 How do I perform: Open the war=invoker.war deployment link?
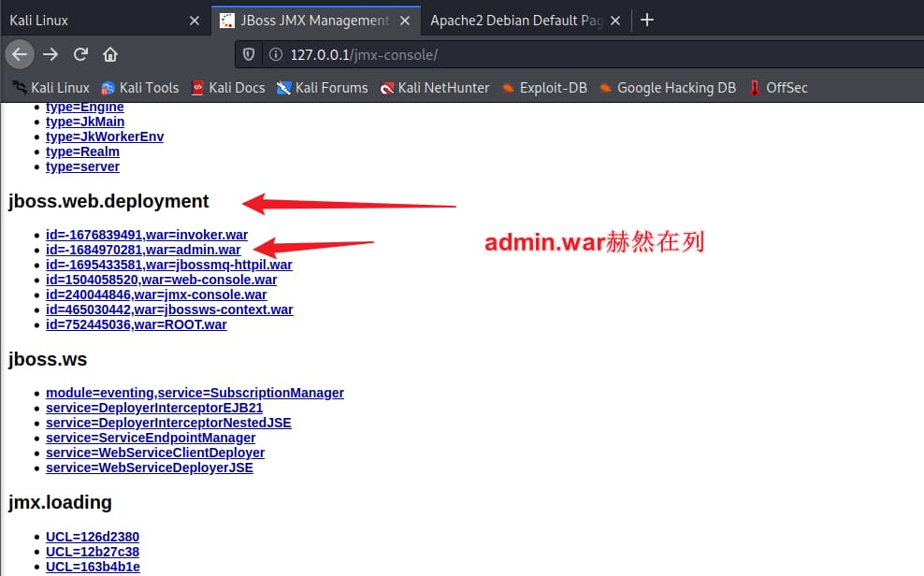147,235
